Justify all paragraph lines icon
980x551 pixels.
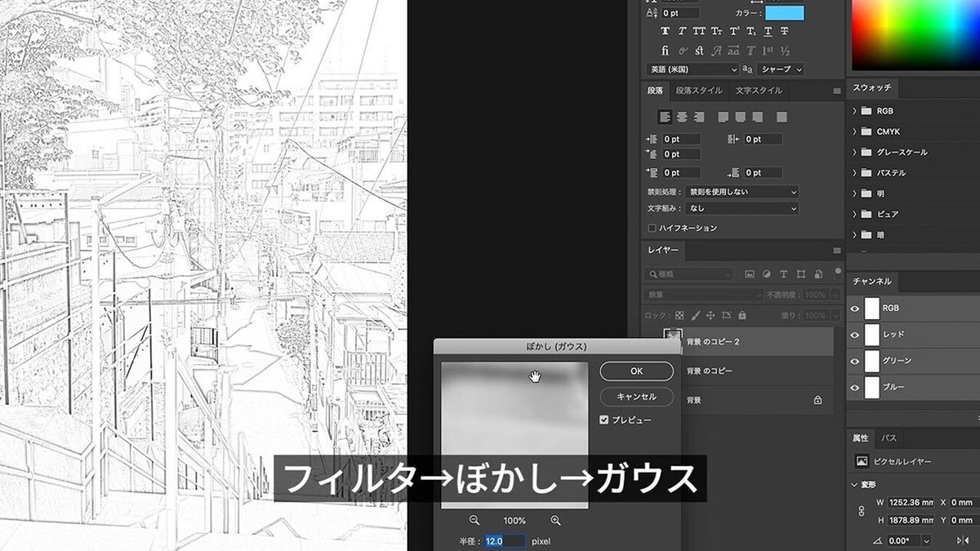(x=782, y=117)
